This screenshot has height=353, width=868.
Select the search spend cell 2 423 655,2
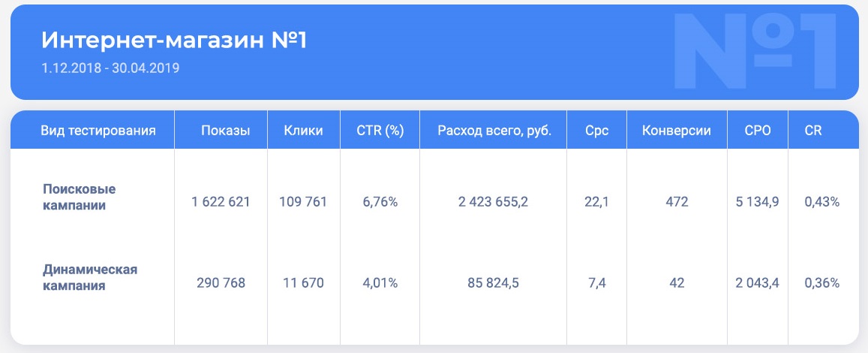point(493,202)
